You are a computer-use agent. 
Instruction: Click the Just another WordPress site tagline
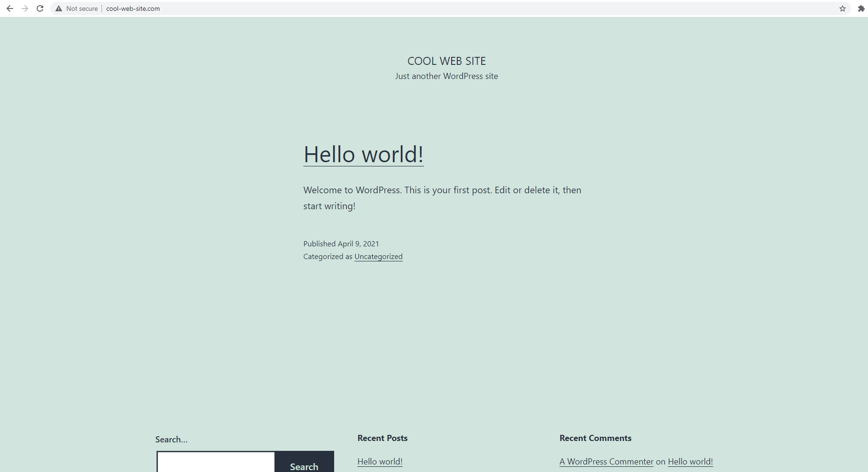pos(446,76)
